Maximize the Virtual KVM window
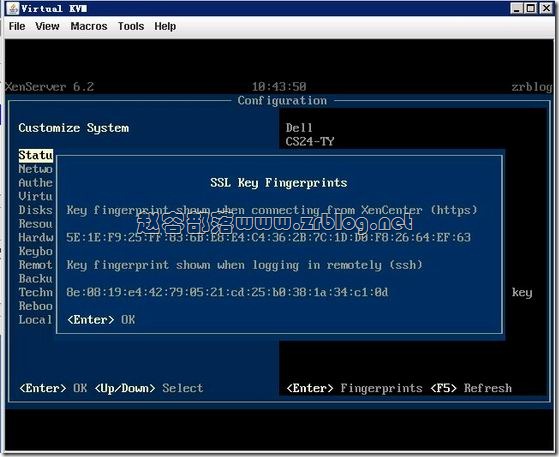Screen dimensions: 559x457 coord(531,8)
